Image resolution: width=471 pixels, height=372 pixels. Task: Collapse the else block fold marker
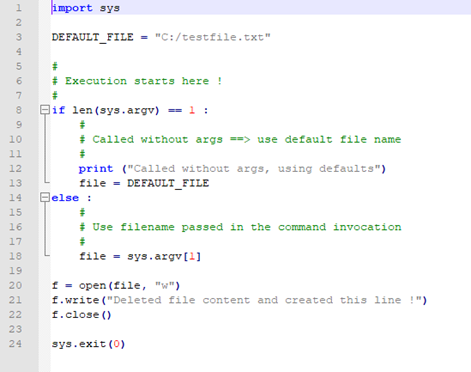point(44,197)
